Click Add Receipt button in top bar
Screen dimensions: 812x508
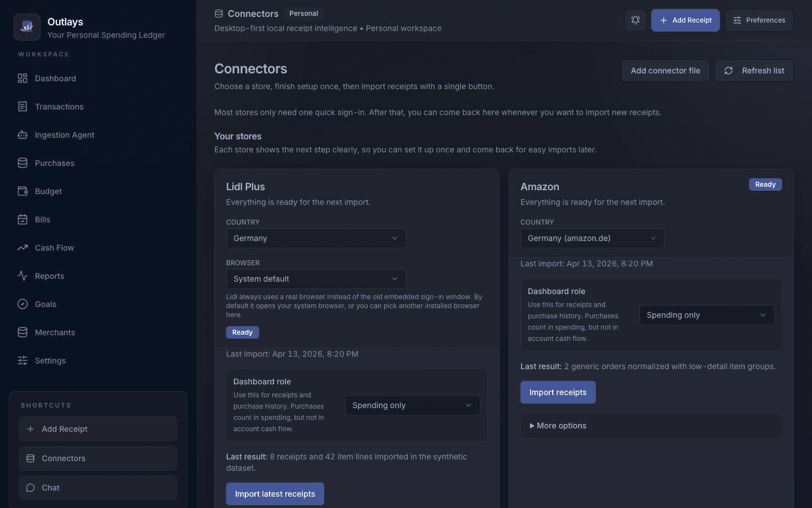[x=685, y=20]
